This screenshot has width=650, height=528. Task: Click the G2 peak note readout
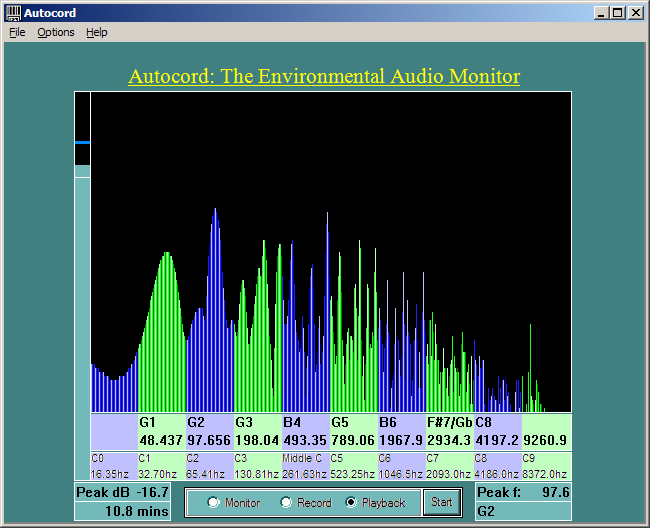[523, 511]
